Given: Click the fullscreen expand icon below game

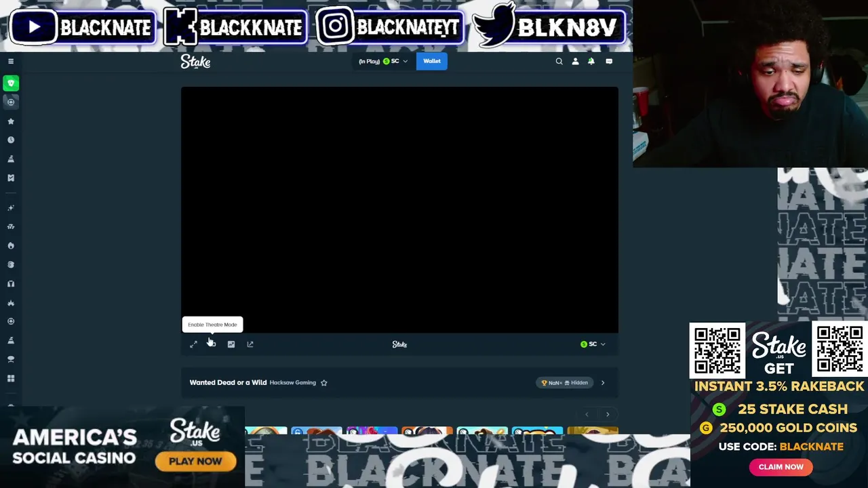Looking at the screenshot, I should 193,344.
